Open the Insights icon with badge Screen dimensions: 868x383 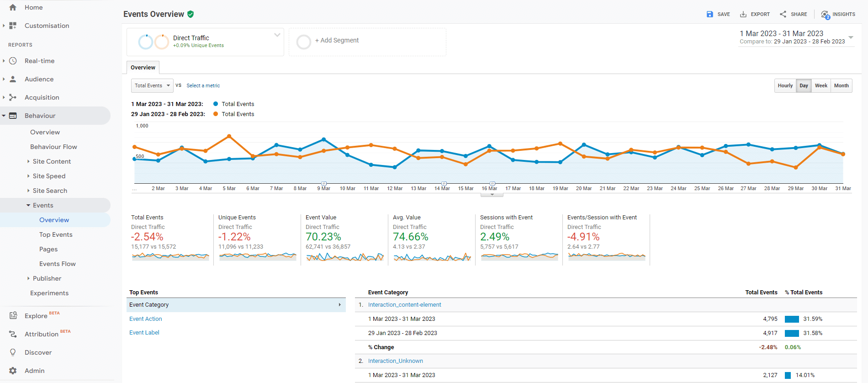click(x=826, y=15)
